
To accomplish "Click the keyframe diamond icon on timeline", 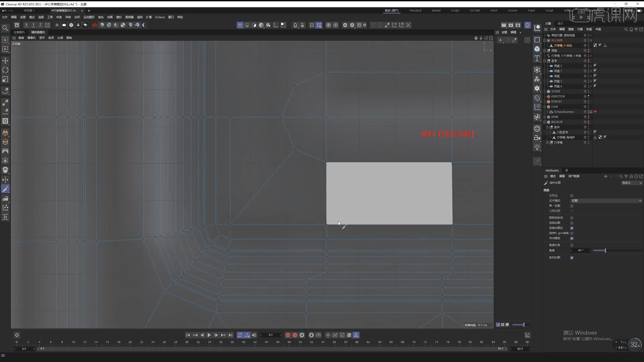I will (x=17, y=335).
